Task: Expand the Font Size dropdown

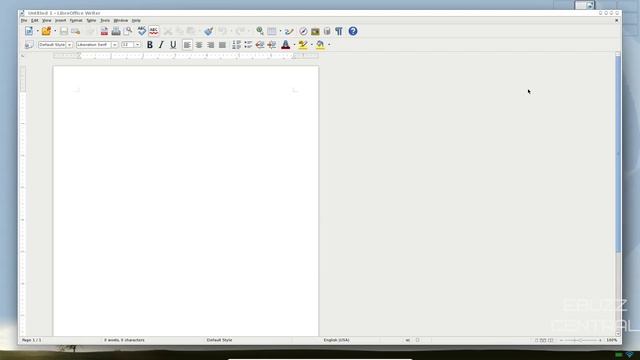Action: pos(138,45)
